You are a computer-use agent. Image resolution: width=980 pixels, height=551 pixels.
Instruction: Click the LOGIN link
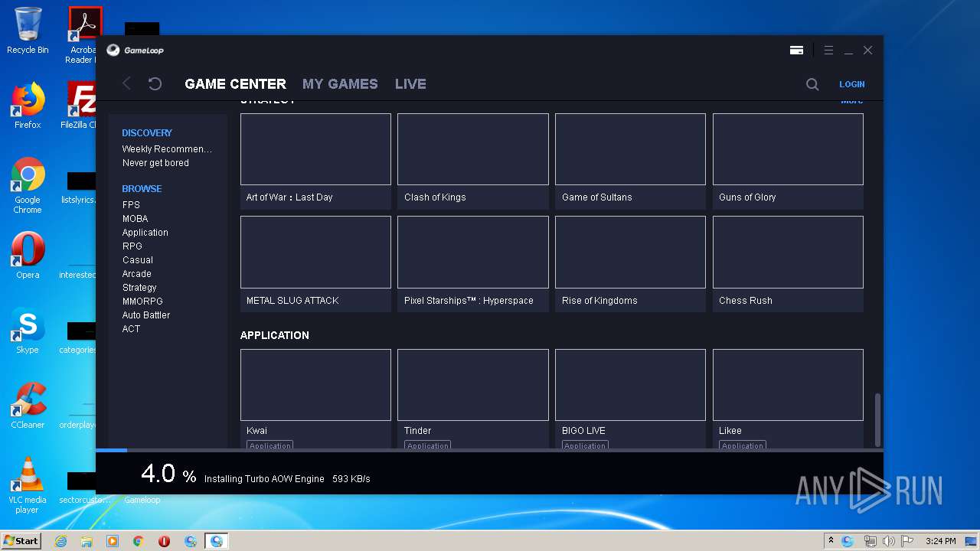851,84
